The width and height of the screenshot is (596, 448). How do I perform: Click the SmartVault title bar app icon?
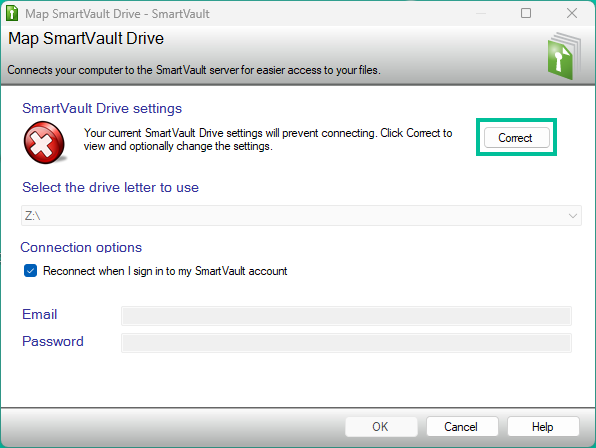pyautogui.click(x=12, y=13)
